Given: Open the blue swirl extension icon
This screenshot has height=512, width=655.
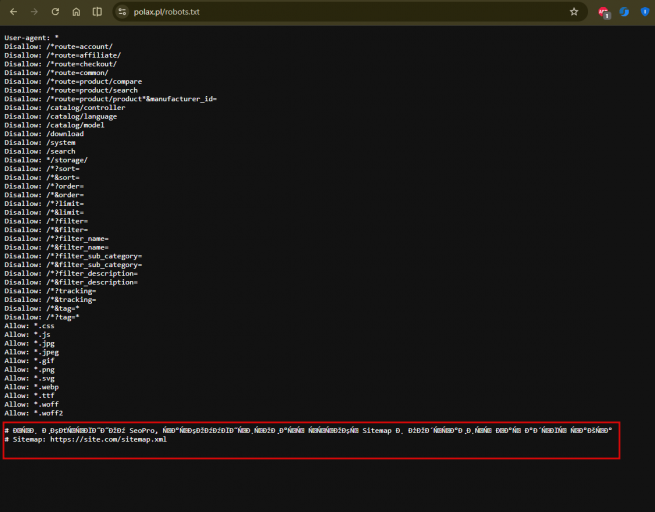Looking at the screenshot, I should click(x=624, y=12).
